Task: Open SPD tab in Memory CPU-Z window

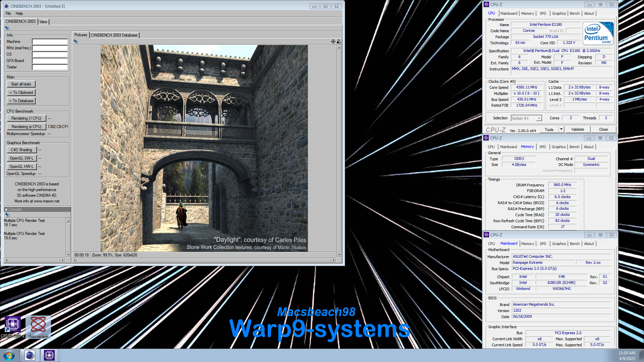Action: 542,147
